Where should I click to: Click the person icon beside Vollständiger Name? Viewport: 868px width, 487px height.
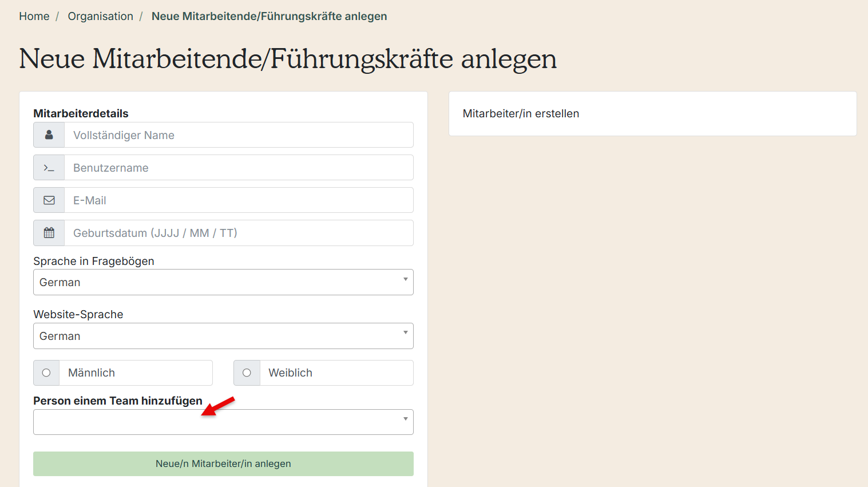click(x=49, y=135)
